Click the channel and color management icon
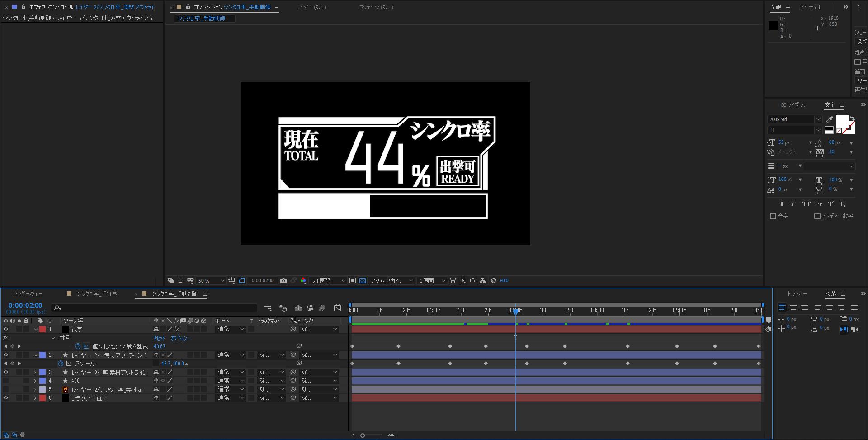This screenshot has width=868, height=440. (303, 281)
